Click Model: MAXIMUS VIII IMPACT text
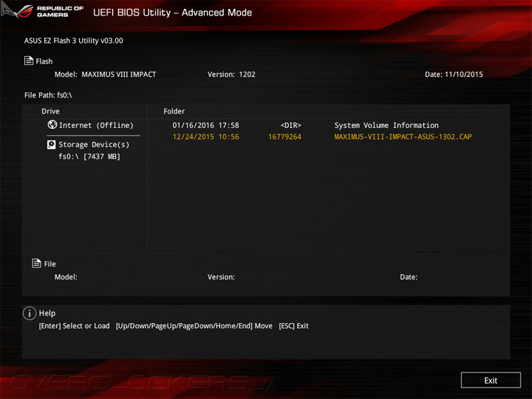The image size is (532, 399). click(x=105, y=75)
